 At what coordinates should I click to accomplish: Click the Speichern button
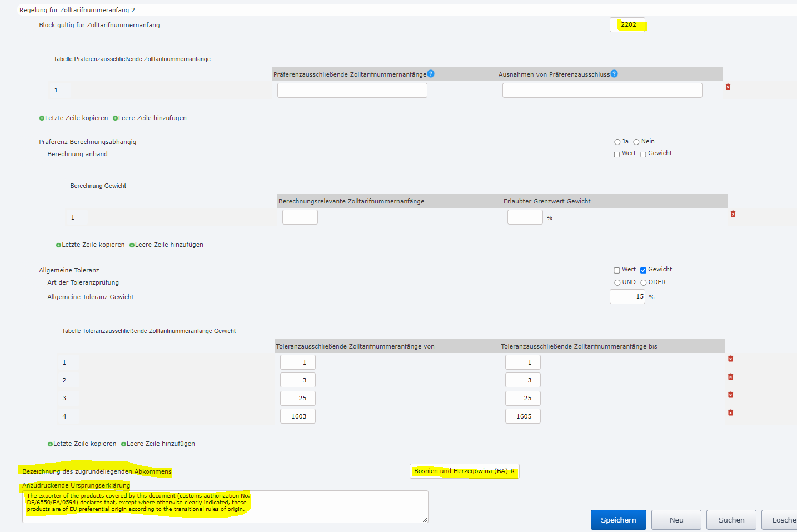click(618, 520)
